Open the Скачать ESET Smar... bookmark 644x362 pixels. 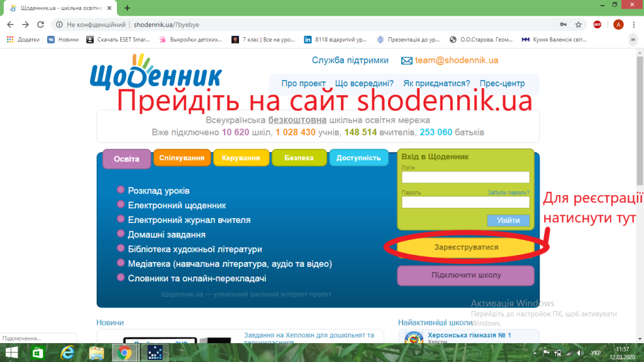pyautogui.click(x=118, y=40)
